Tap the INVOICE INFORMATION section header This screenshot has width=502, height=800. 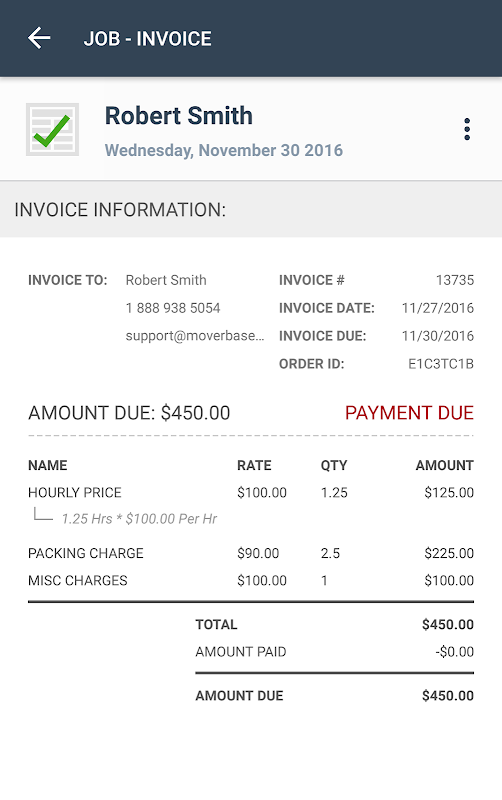[251, 209]
